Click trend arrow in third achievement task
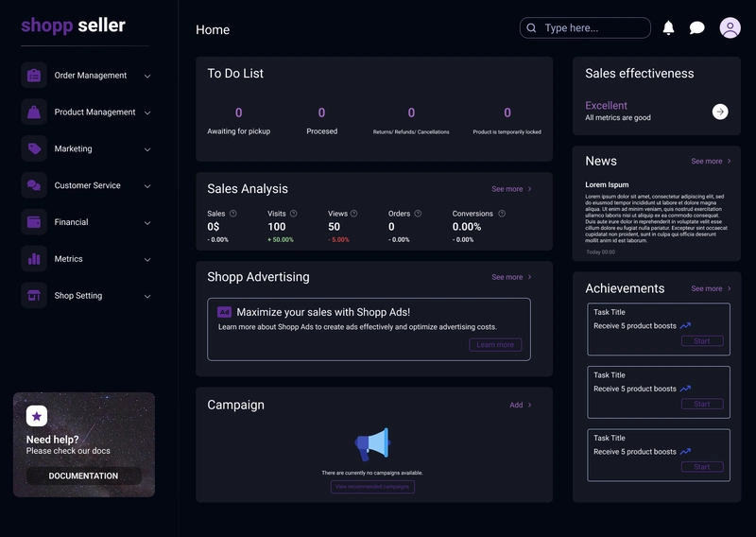The width and height of the screenshot is (756, 537). (685, 452)
